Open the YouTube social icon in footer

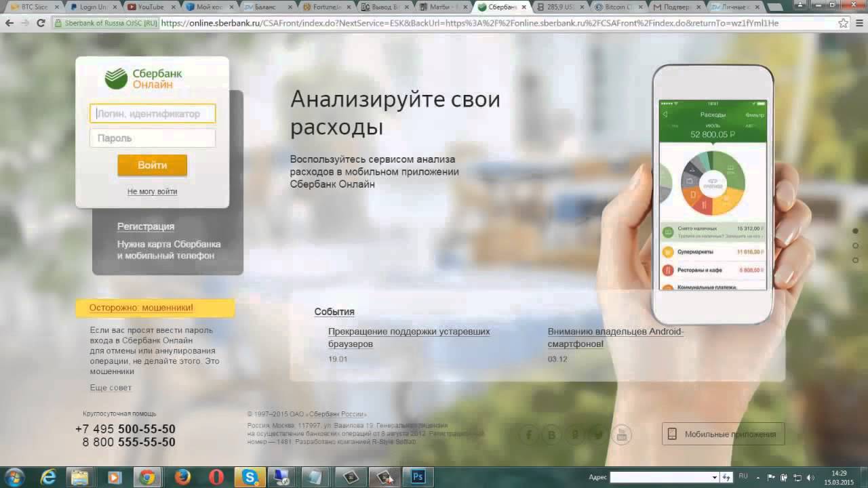pyautogui.click(x=621, y=434)
